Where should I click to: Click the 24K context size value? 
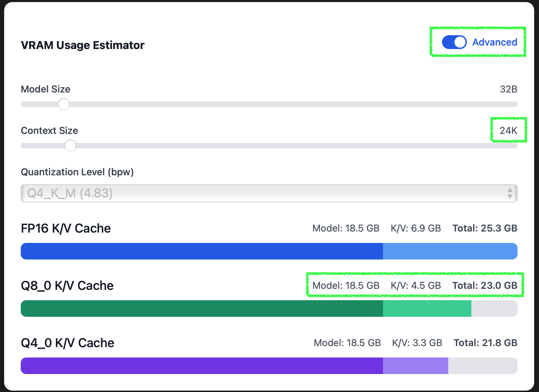click(x=509, y=130)
